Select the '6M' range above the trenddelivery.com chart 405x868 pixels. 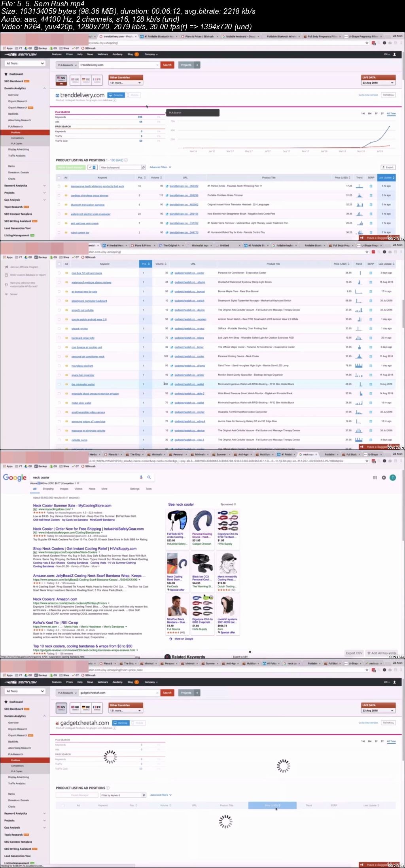click(x=369, y=113)
